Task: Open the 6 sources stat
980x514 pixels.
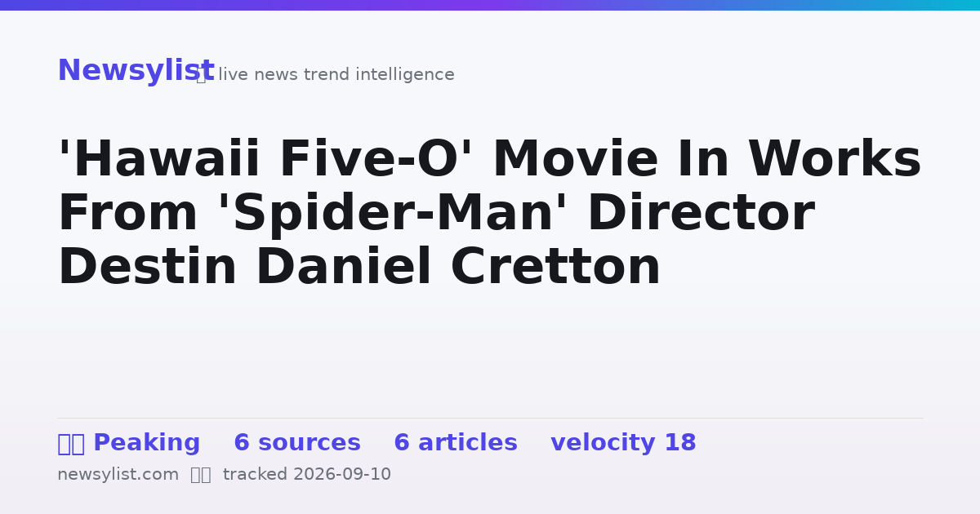Action: pyautogui.click(x=297, y=444)
